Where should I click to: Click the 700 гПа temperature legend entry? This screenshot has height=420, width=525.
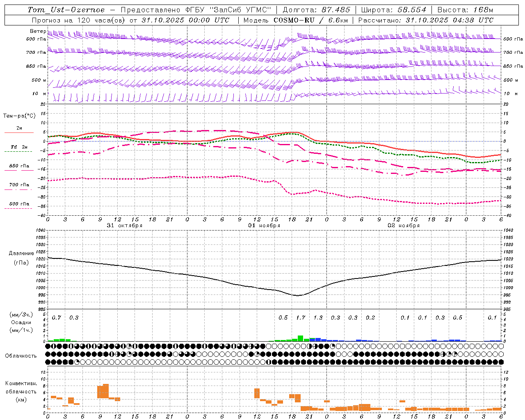tap(19, 185)
